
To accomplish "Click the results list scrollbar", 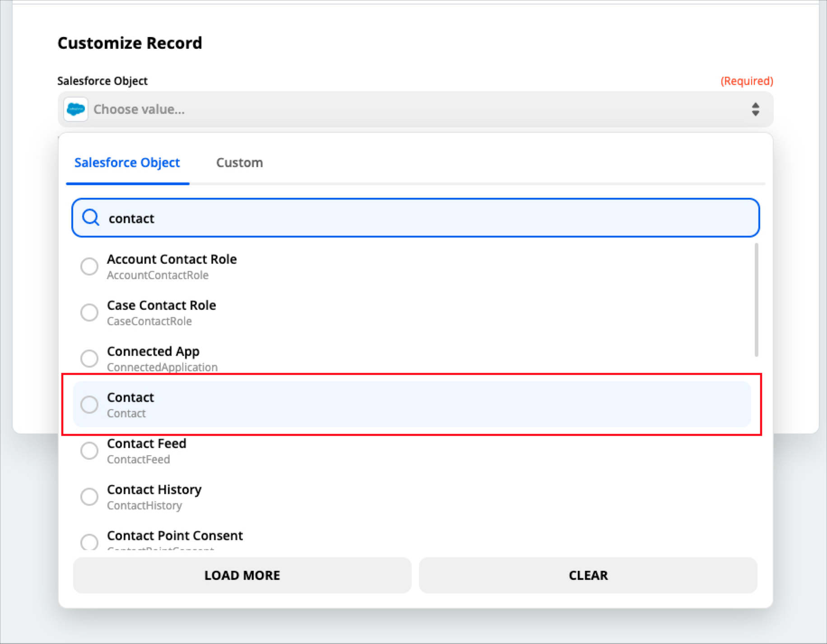I will click(x=756, y=300).
